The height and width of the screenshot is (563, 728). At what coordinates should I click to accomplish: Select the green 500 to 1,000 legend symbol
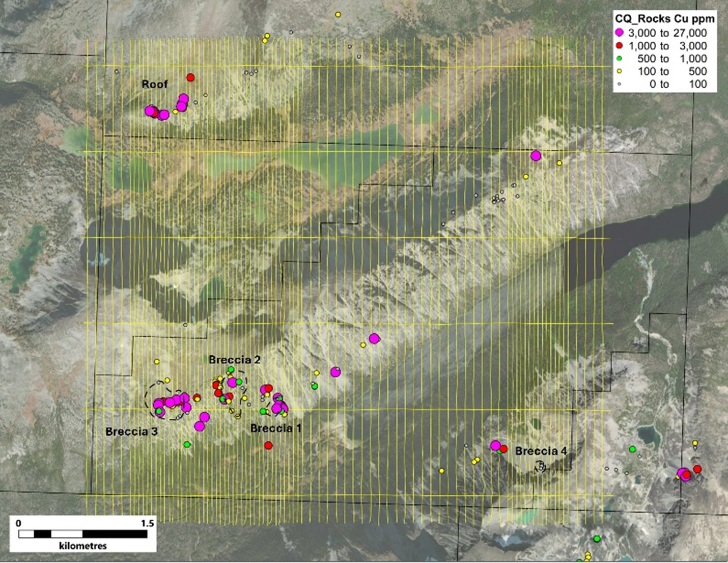[618, 59]
